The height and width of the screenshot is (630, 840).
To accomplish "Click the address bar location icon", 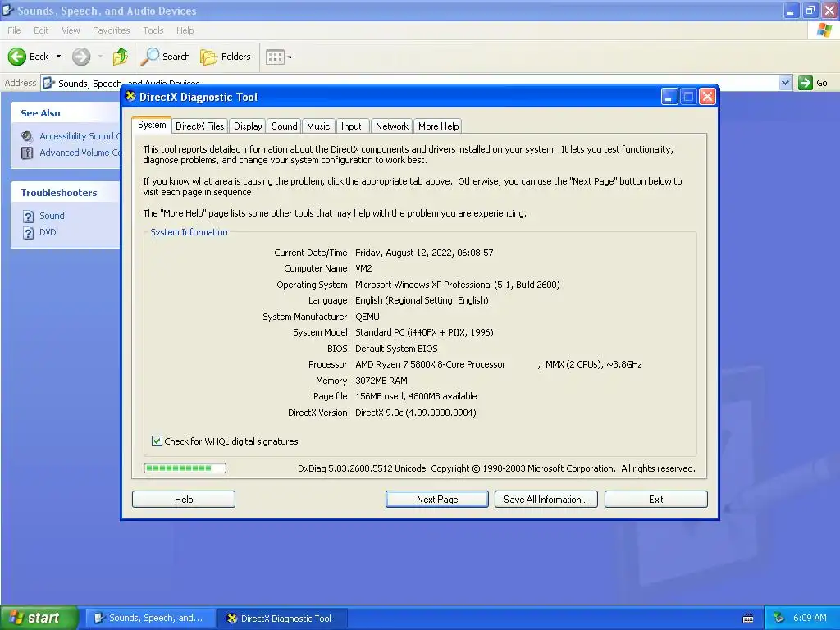I will 48,83.
